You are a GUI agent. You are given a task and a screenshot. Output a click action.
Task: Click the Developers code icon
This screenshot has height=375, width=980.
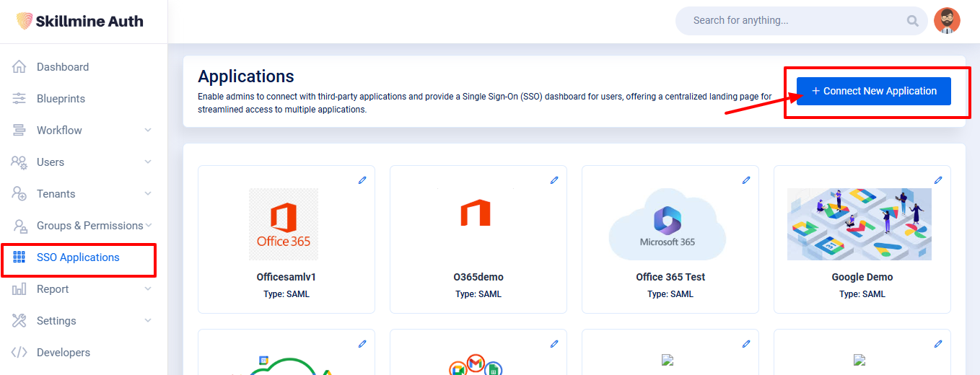[x=19, y=353]
